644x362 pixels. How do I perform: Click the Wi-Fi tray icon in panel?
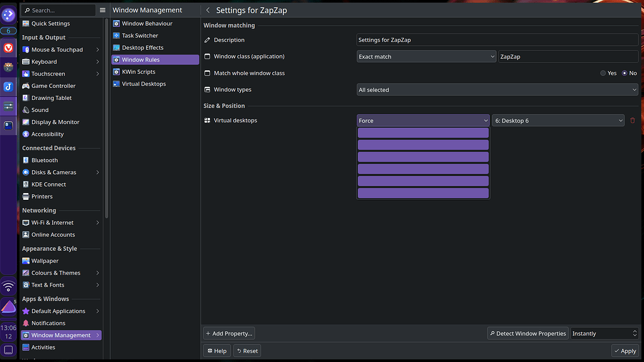[x=8, y=287]
